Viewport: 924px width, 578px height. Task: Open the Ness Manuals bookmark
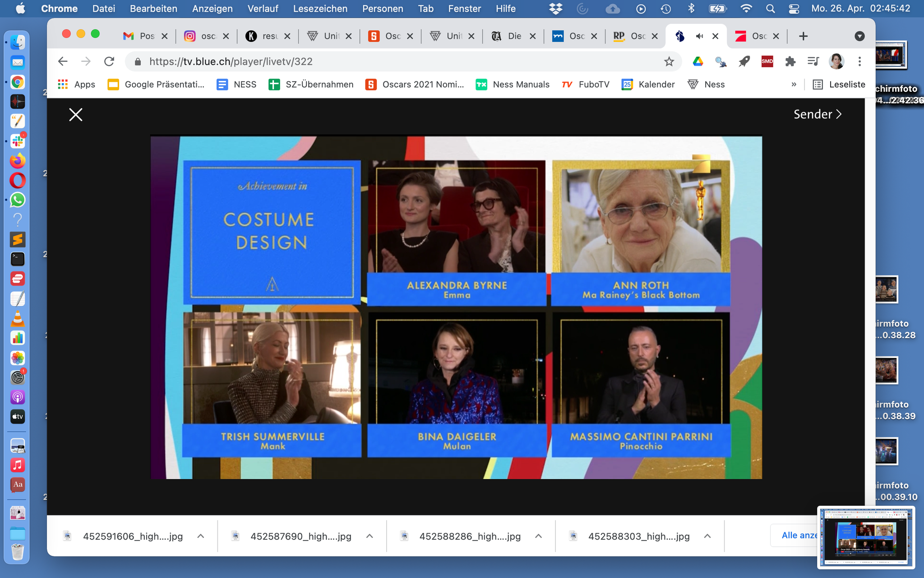[513, 84]
